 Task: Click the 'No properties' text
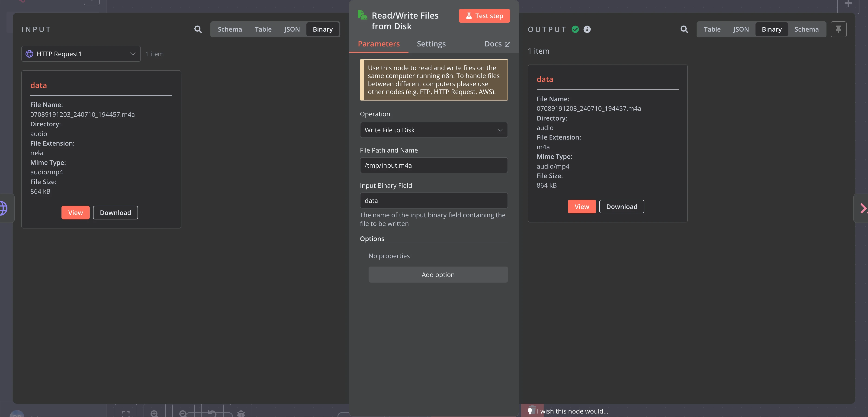point(389,256)
